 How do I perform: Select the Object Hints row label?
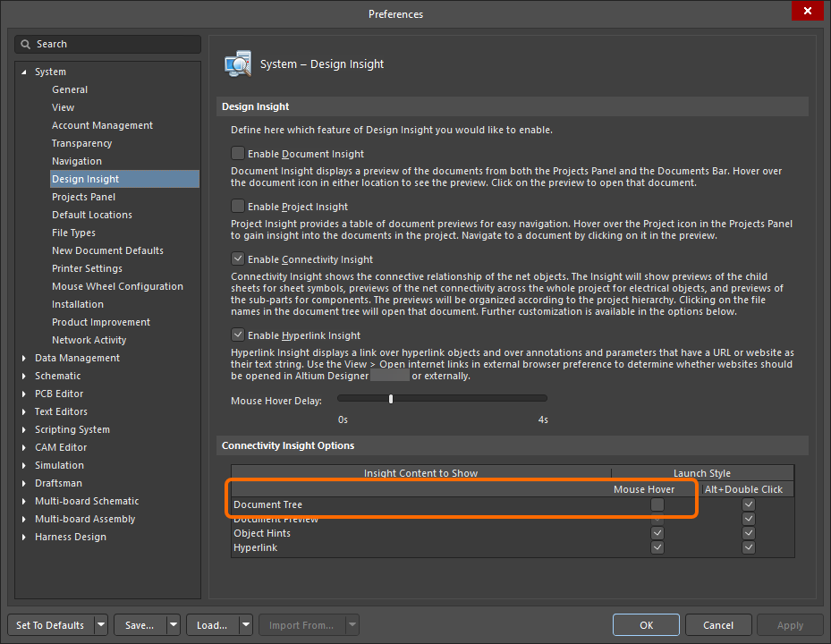(x=262, y=533)
